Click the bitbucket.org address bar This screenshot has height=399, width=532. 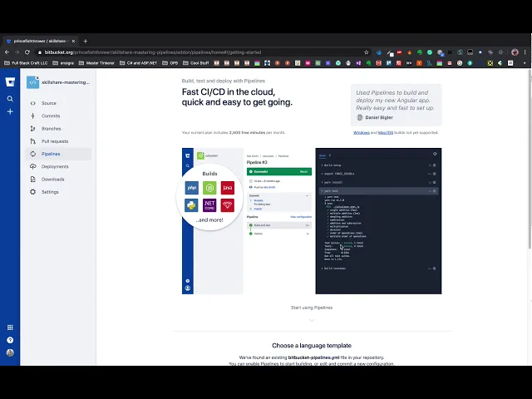click(x=200, y=52)
